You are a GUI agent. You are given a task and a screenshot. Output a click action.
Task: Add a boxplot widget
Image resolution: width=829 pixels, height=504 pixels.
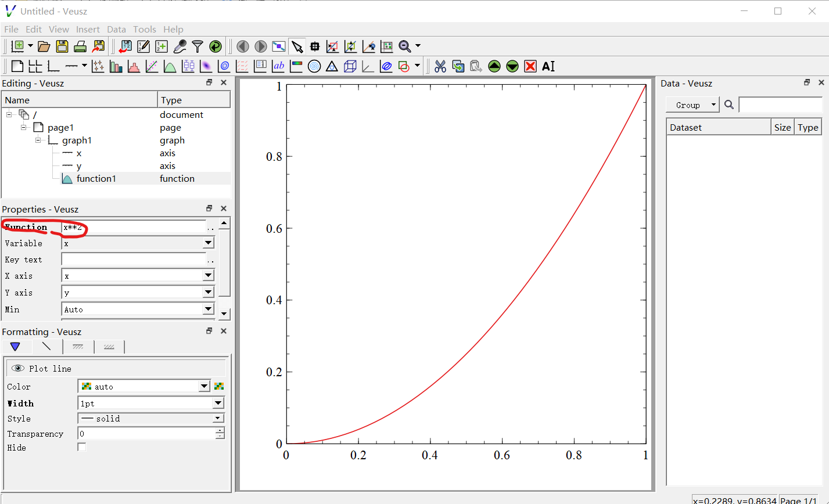188,66
